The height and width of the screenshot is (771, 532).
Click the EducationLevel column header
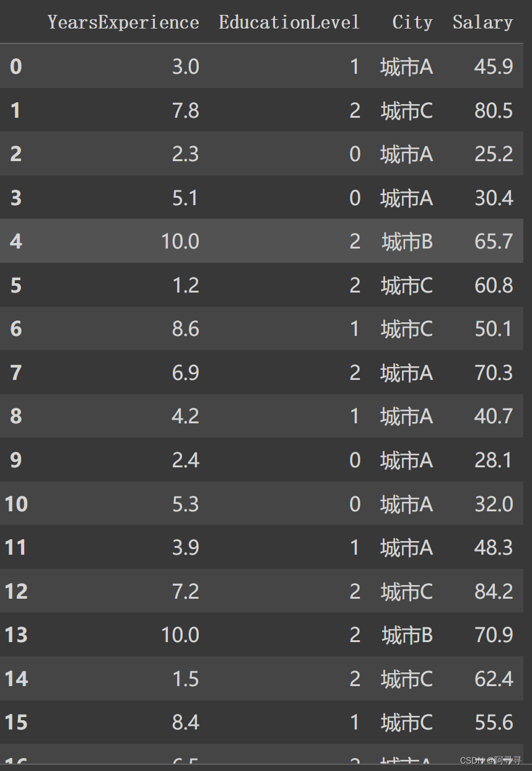(x=289, y=23)
